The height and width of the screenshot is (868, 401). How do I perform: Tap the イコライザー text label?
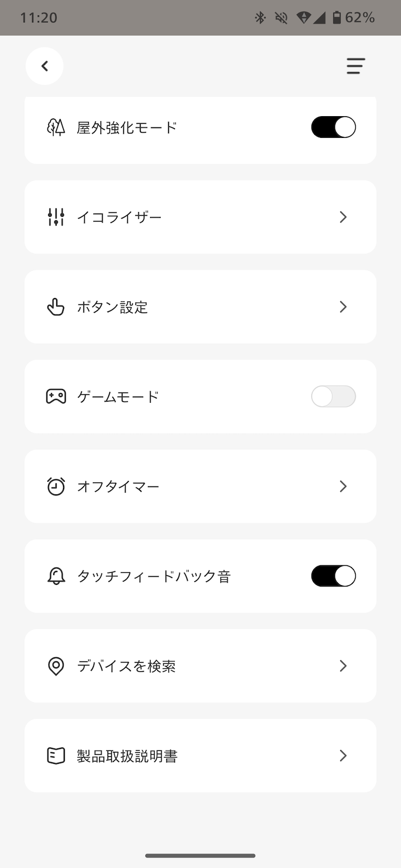tap(119, 217)
